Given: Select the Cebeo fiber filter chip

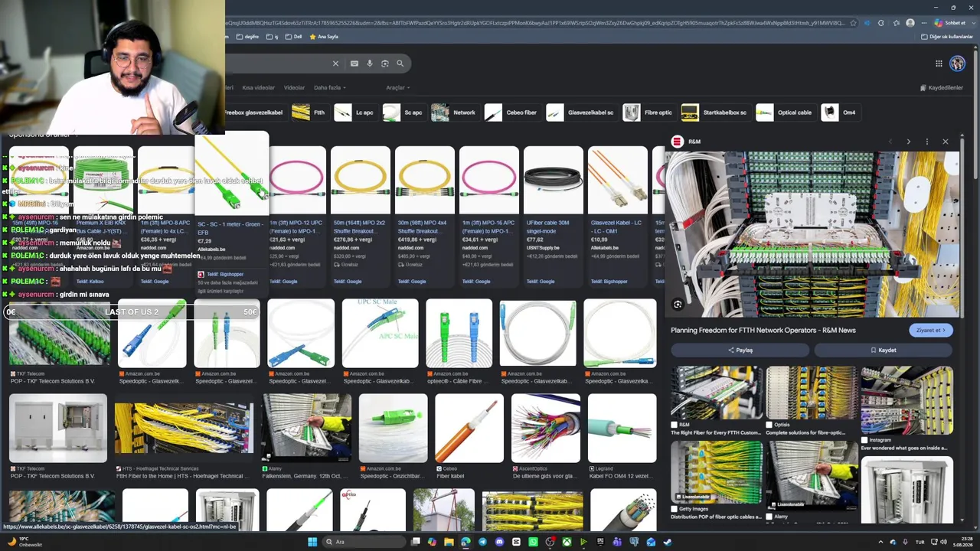Looking at the screenshot, I should (512, 112).
